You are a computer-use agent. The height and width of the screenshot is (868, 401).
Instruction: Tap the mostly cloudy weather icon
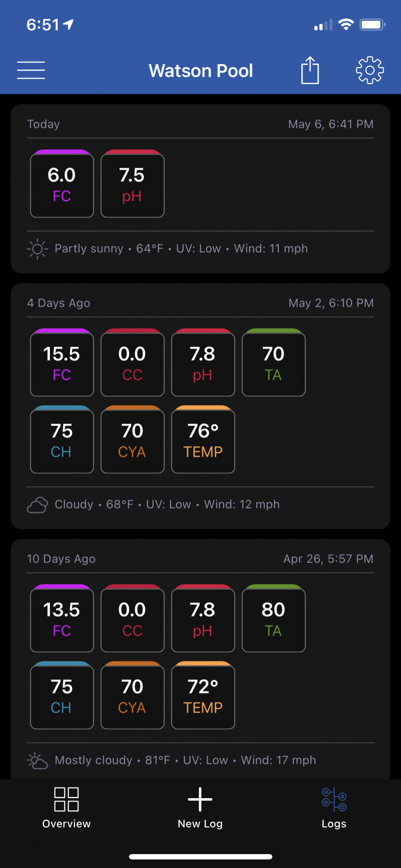coord(37,761)
